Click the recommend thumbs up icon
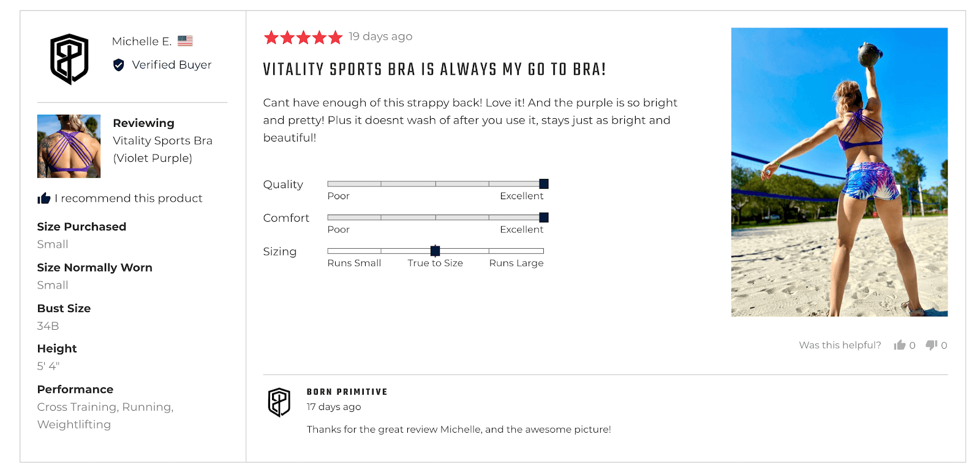The height and width of the screenshot is (475, 980). pos(43,198)
